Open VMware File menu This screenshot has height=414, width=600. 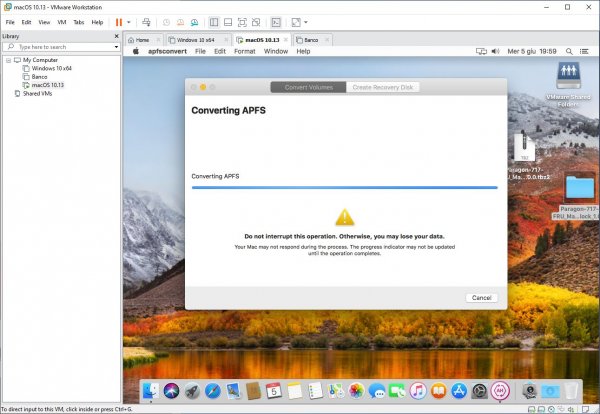click(x=10, y=22)
